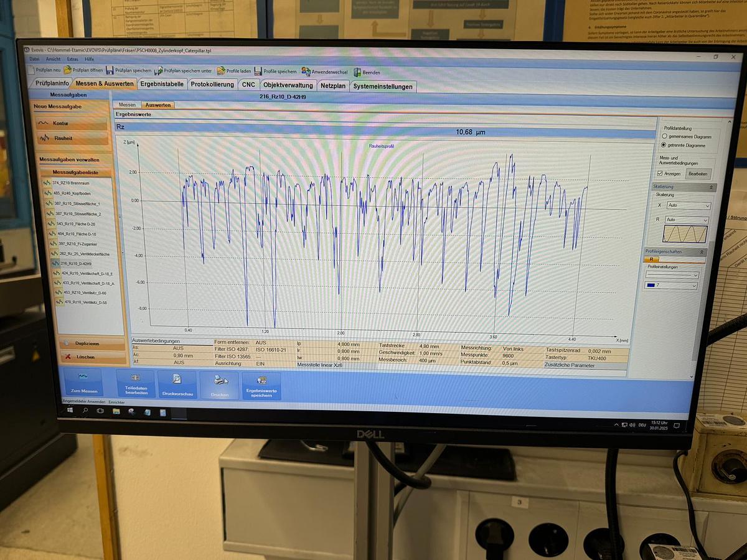
Task: Select 374_RZ10 Brennraum in the task list
Action: (72, 183)
